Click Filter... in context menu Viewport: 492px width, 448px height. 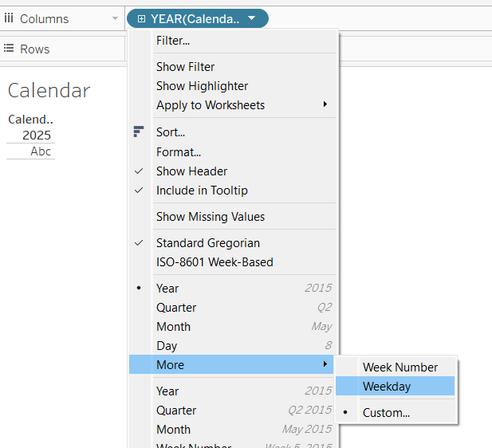[x=173, y=41]
